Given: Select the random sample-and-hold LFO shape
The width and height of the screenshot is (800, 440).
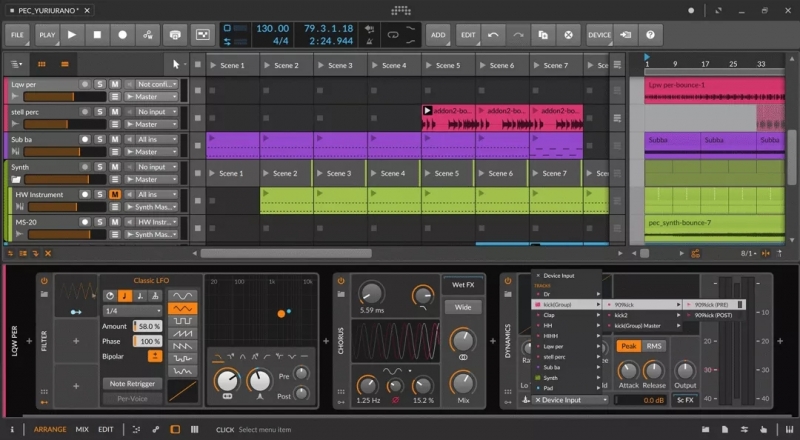Looking at the screenshot, I should [182, 358].
